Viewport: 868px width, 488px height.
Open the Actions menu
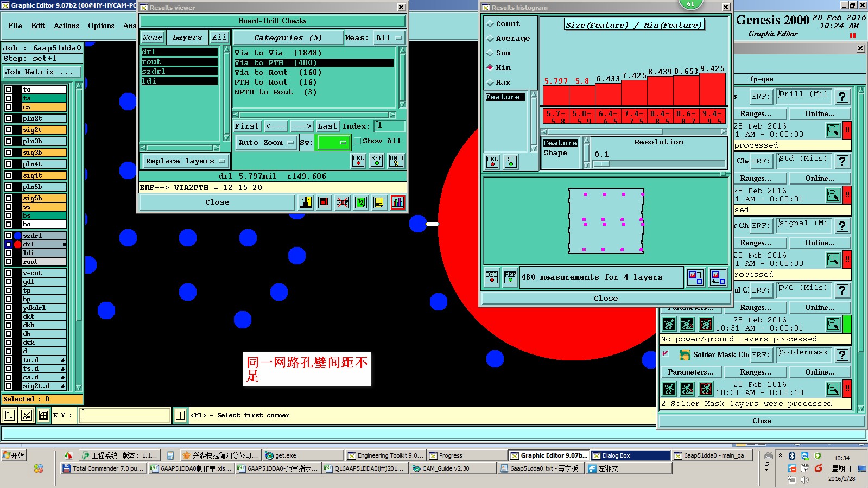[66, 26]
